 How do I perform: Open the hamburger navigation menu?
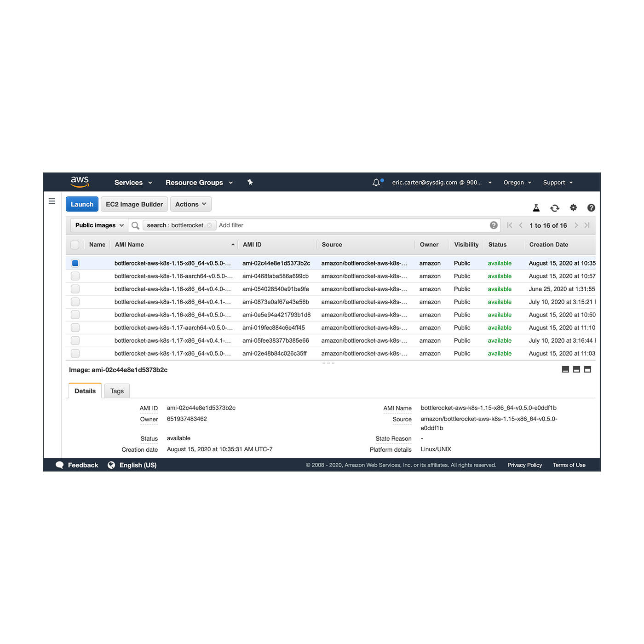click(52, 201)
